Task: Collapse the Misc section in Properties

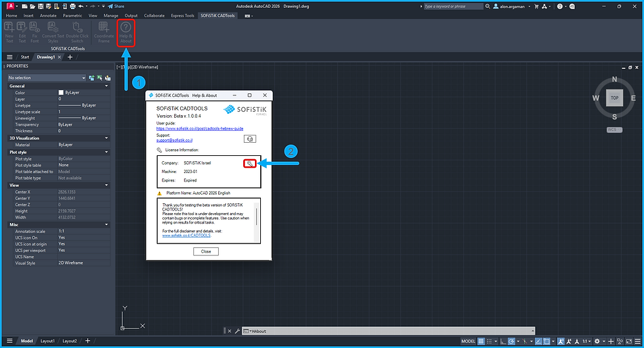Action: point(106,224)
